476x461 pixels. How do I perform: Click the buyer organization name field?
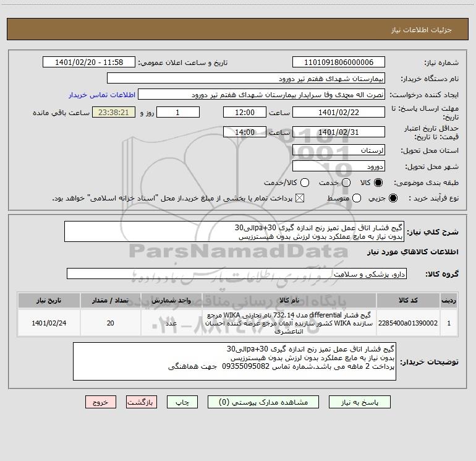pyautogui.click(x=246, y=78)
